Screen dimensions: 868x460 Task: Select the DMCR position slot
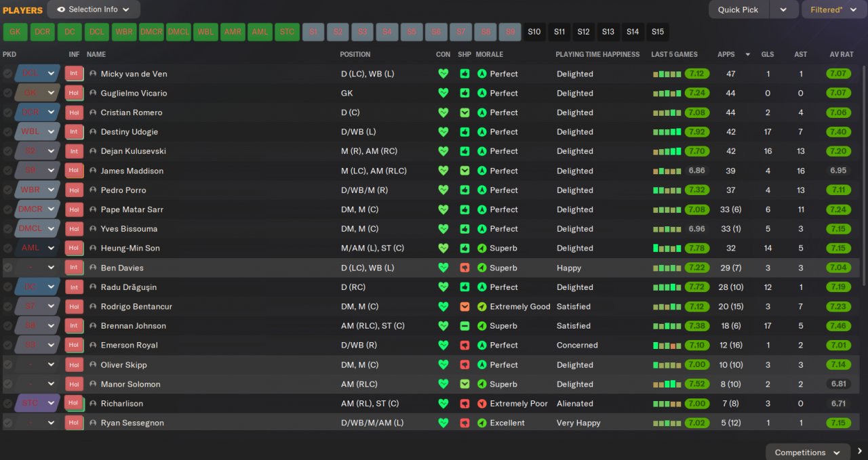[x=151, y=32]
